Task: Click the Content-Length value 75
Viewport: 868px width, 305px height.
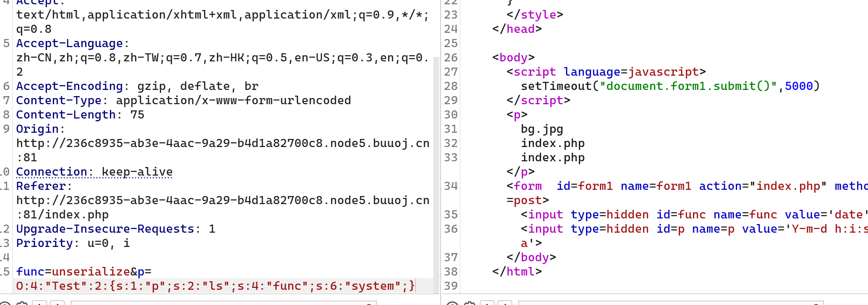Action: point(137,115)
